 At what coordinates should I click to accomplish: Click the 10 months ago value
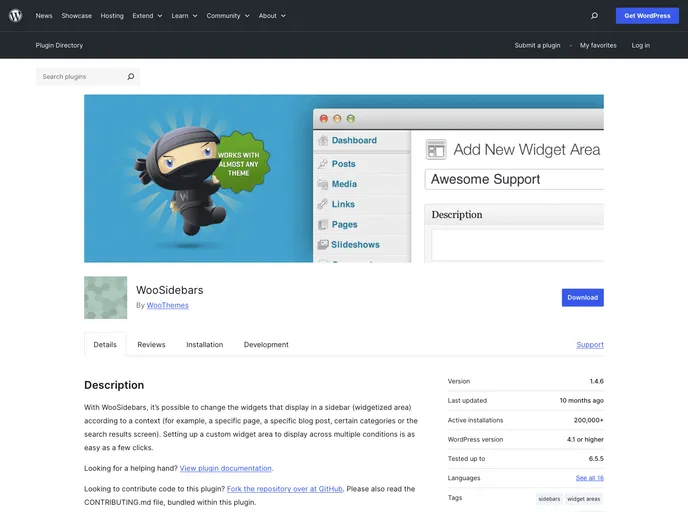point(581,400)
